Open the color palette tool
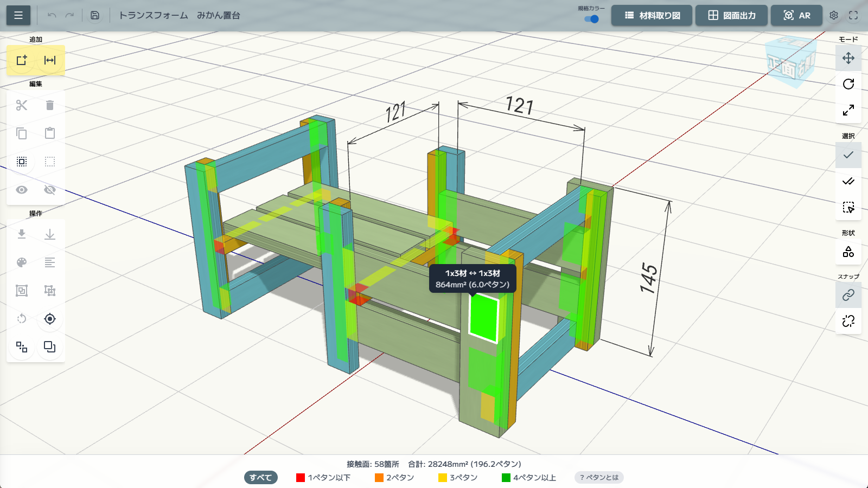This screenshot has width=868, height=488. point(22,262)
